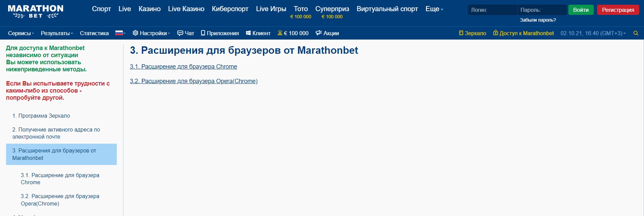Expand the Сервисы dropdown menu

click(21, 33)
